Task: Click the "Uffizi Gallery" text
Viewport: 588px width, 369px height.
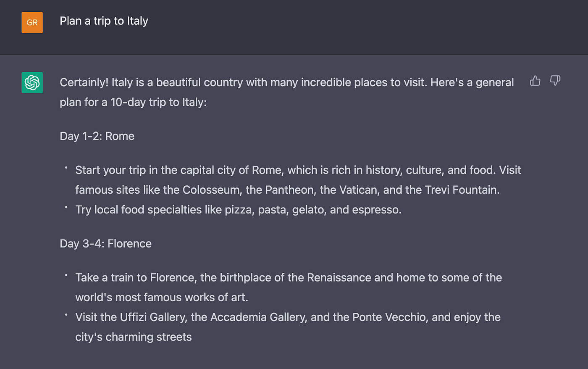Action: click(152, 317)
